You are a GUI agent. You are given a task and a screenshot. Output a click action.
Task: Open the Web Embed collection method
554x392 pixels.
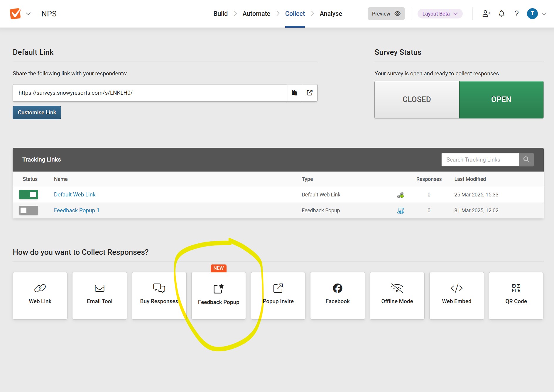tap(456, 296)
